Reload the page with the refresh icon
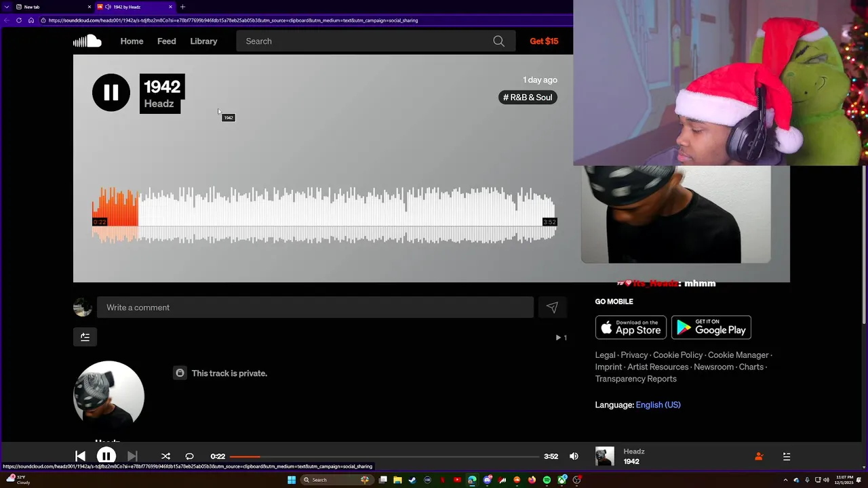 click(x=19, y=20)
